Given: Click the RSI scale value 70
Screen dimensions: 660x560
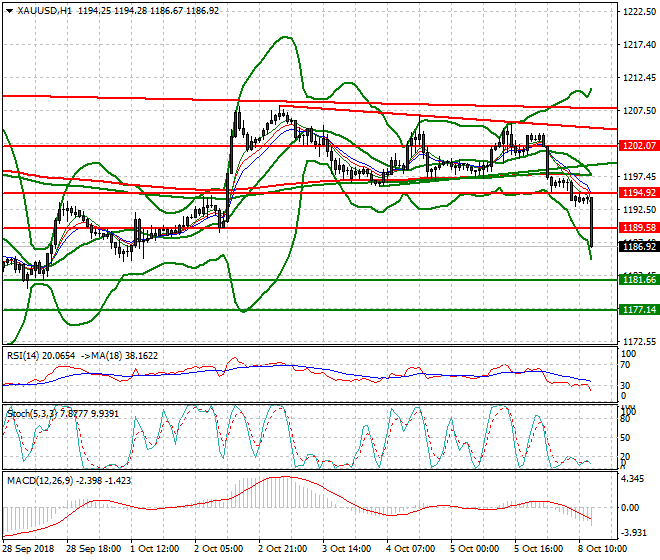Looking at the screenshot, I should pyautogui.click(x=625, y=365).
